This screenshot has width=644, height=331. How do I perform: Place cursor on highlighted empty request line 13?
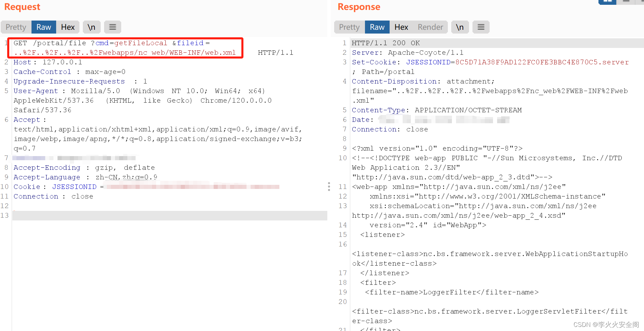click(x=170, y=216)
